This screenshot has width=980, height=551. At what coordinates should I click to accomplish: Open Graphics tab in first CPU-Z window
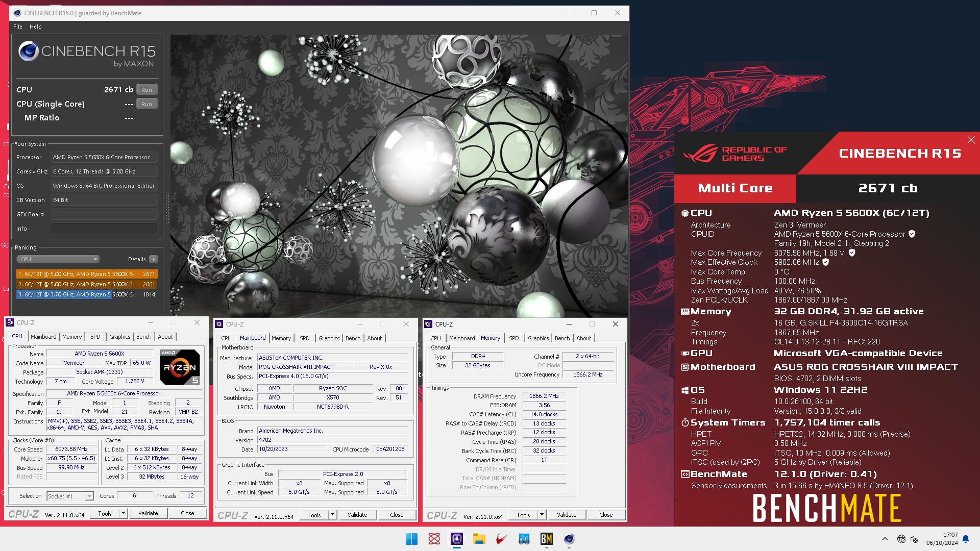click(120, 337)
